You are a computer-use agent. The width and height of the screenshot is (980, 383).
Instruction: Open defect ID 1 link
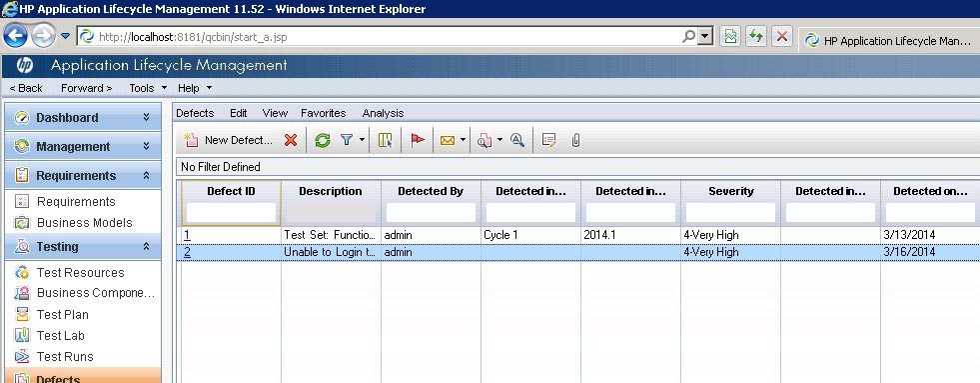point(187,235)
